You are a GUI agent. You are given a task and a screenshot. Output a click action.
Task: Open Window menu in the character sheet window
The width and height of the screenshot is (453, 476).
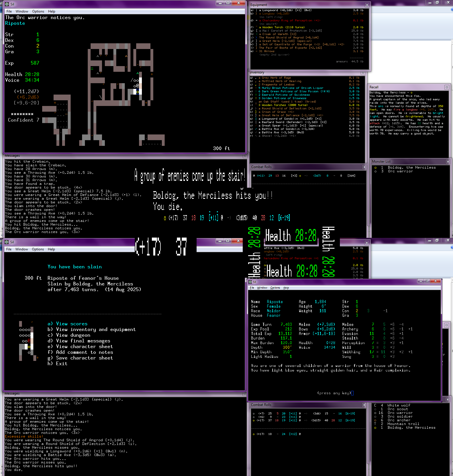262,288
